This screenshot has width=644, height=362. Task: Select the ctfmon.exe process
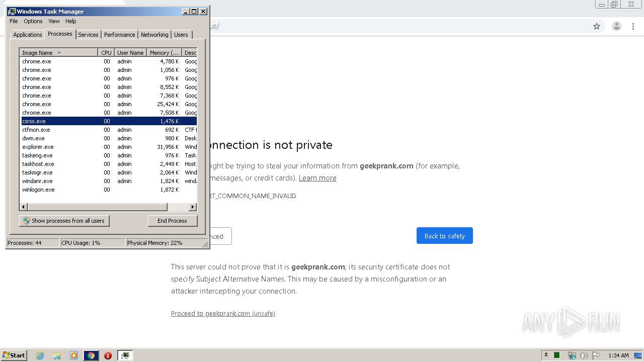(108, 130)
